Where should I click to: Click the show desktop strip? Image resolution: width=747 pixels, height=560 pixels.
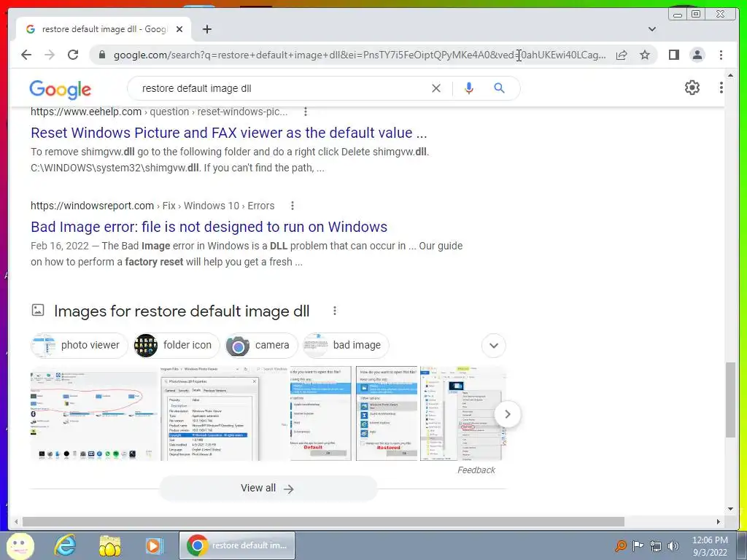743,545
